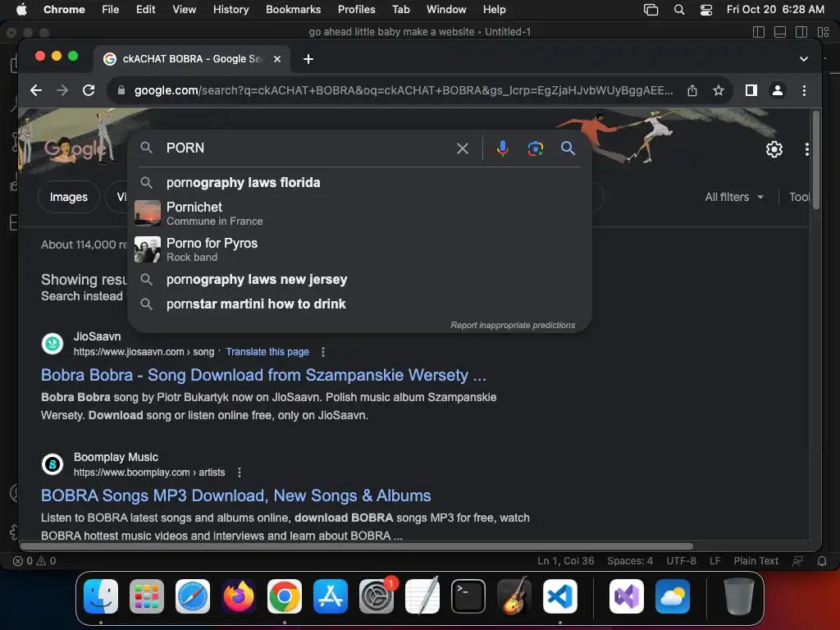The width and height of the screenshot is (840, 630).
Task: Open macOS Control Center icon
Action: [x=706, y=9]
